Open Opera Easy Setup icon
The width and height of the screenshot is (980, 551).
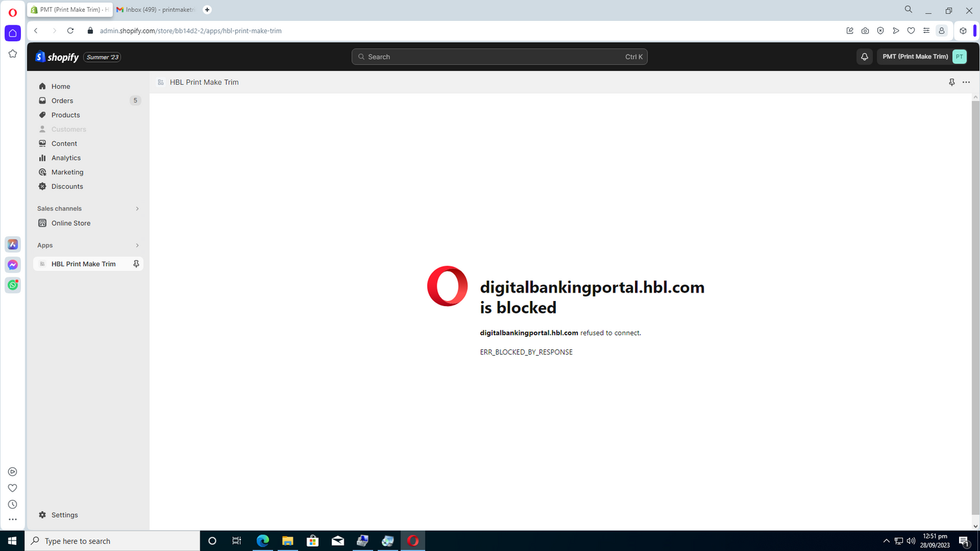tap(926, 31)
